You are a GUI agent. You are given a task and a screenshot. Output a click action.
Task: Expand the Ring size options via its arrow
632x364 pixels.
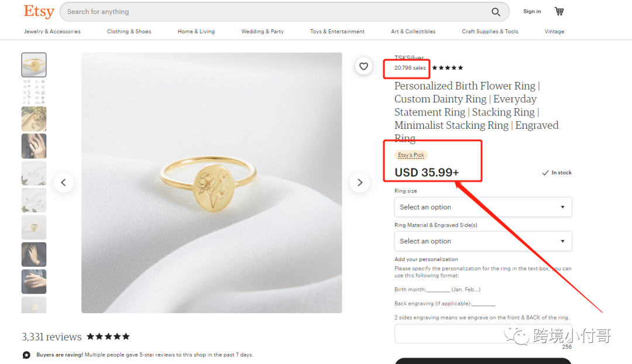[564, 207]
